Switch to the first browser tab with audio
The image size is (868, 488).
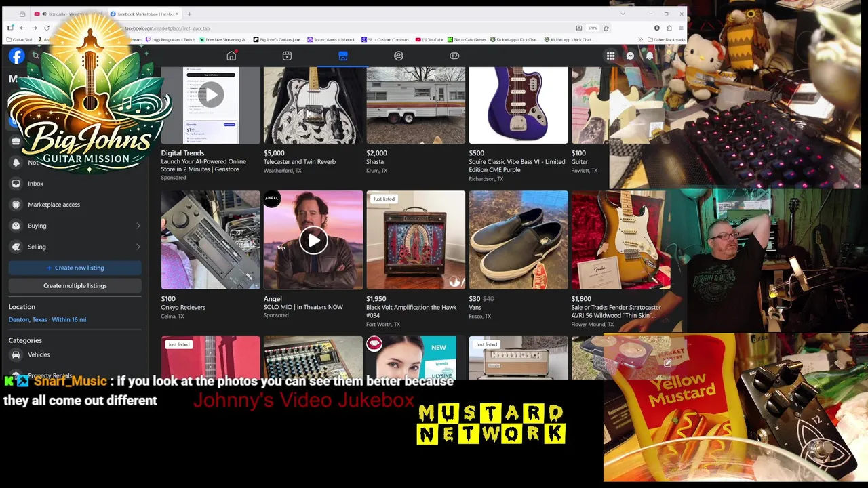coord(68,14)
